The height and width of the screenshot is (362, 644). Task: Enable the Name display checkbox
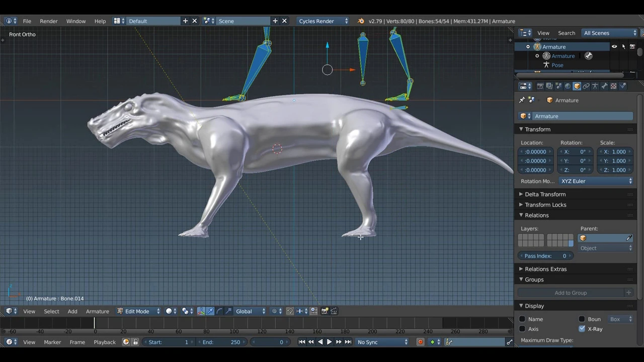click(522, 319)
